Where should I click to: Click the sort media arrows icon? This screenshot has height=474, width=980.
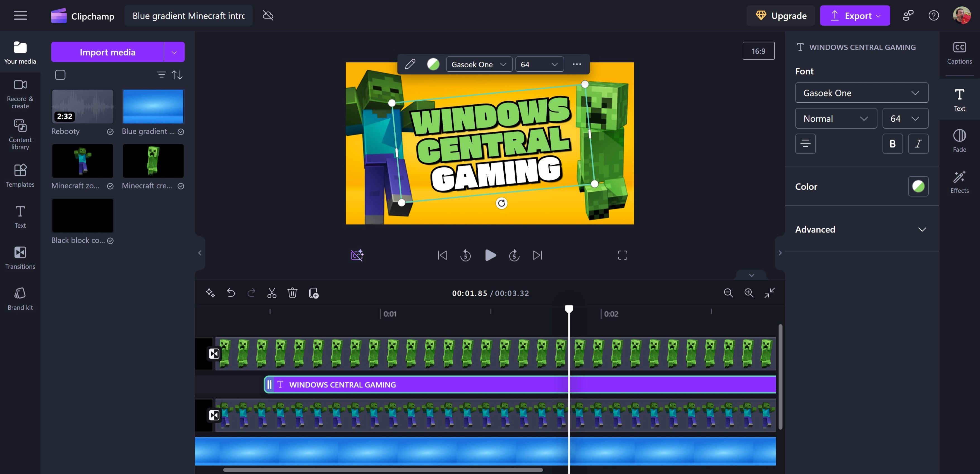pyautogui.click(x=177, y=75)
